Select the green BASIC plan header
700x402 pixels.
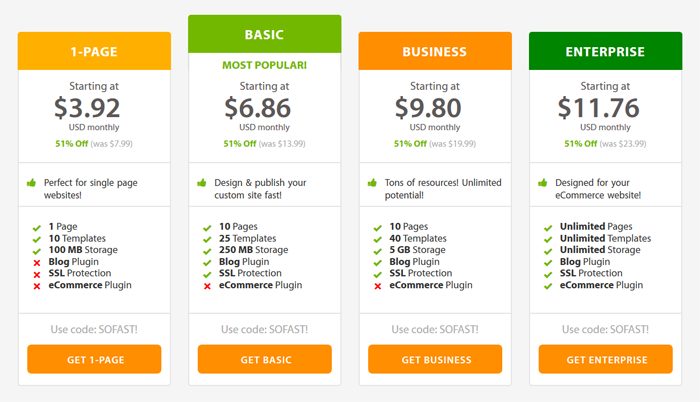click(x=265, y=34)
